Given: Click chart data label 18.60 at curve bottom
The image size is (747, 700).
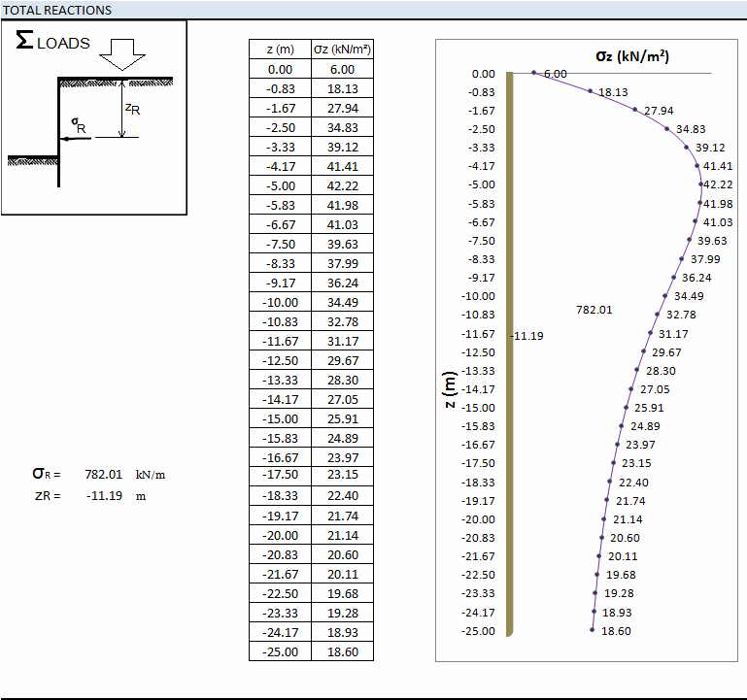Looking at the screenshot, I should click(x=616, y=631).
